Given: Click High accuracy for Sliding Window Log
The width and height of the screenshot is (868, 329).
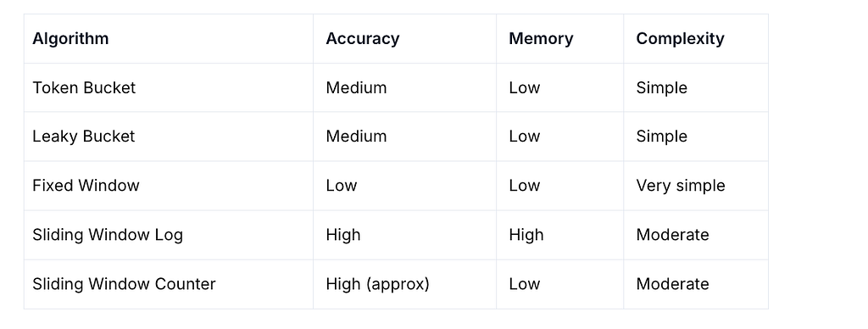Looking at the screenshot, I should tap(342, 234).
